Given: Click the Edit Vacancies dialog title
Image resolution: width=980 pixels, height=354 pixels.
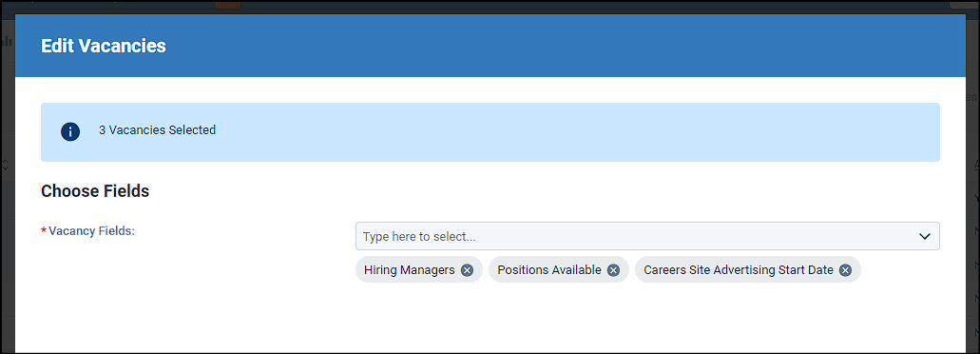Looking at the screenshot, I should click(103, 46).
